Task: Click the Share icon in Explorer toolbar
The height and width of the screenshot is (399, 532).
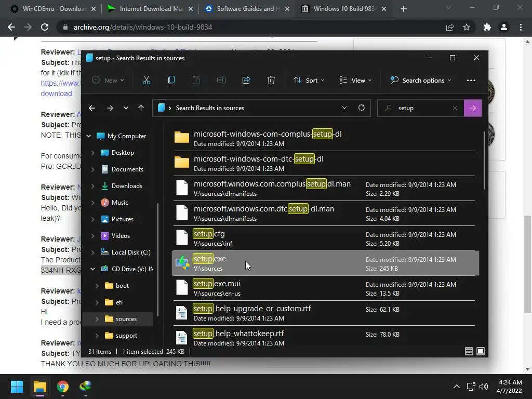Action: tap(246, 81)
